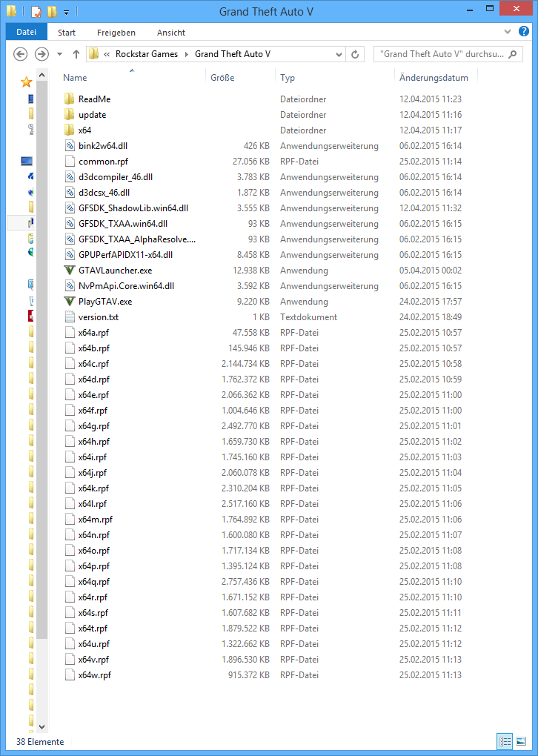This screenshot has width=538, height=756.
Task: Click the d3dcompiler_46.dll gear icon
Action: (x=70, y=177)
